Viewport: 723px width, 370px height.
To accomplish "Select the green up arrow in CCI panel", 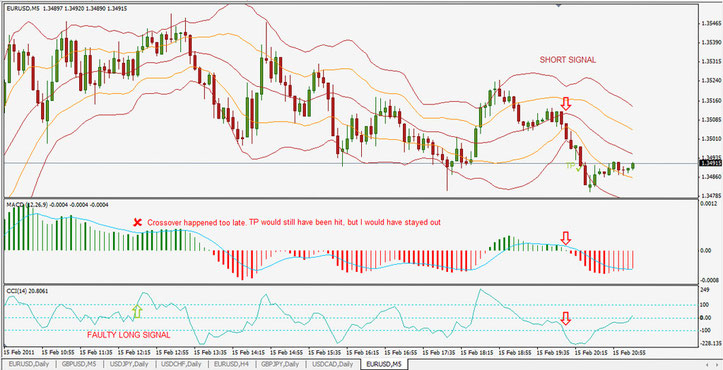I will (x=137, y=312).
